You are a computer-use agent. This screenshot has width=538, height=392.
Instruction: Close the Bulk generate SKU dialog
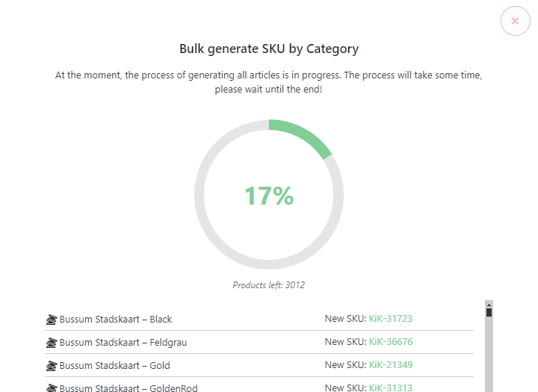(515, 21)
